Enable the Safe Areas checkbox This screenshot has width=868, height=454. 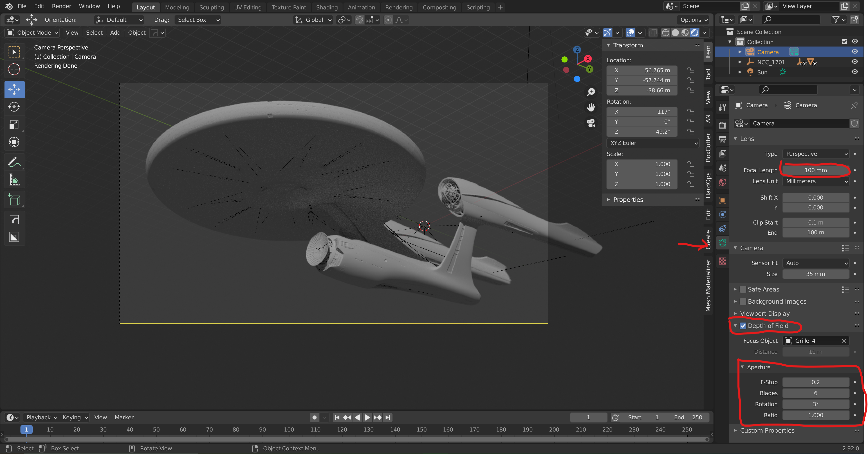pos(743,289)
